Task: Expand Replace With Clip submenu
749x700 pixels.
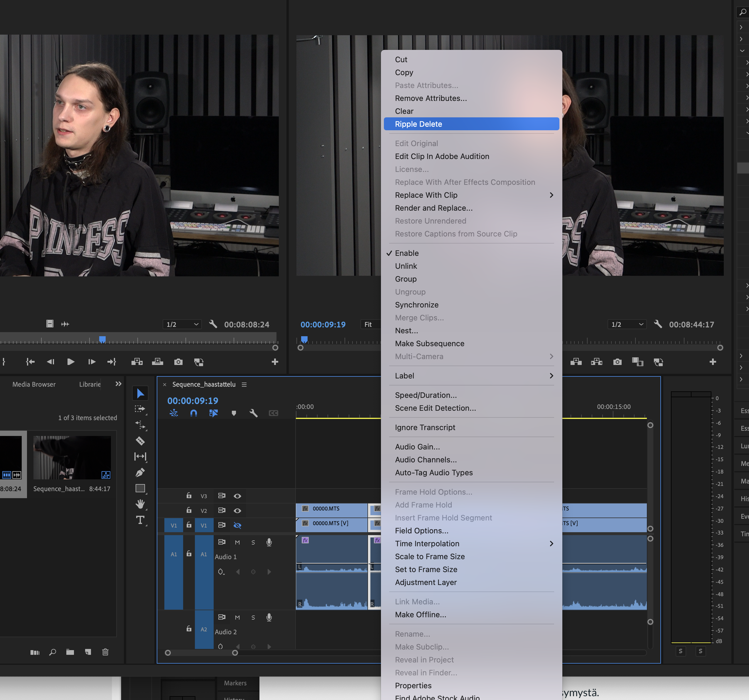Action: tap(471, 195)
